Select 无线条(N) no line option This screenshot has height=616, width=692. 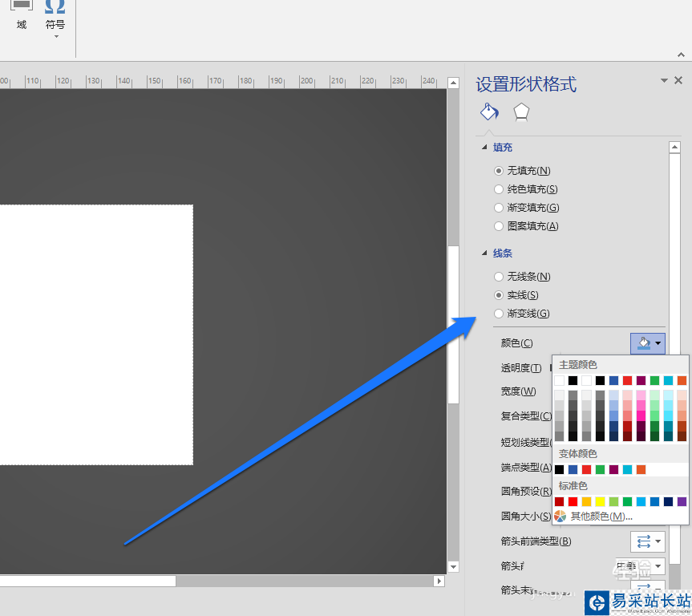(x=522, y=277)
